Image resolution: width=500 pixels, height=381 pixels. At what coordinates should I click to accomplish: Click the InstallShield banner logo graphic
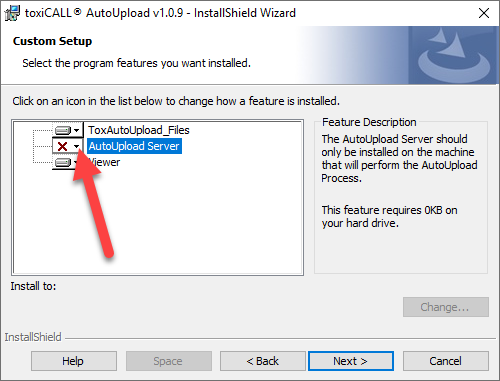454,55
